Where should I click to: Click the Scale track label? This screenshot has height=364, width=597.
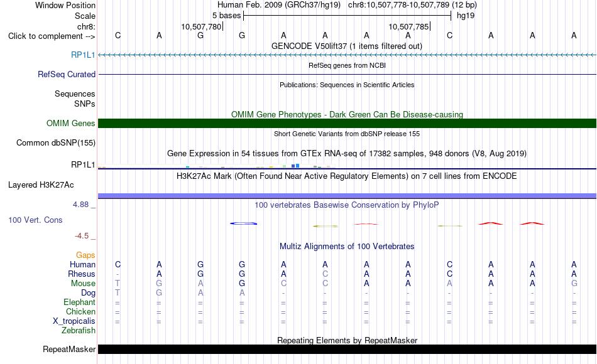point(85,16)
